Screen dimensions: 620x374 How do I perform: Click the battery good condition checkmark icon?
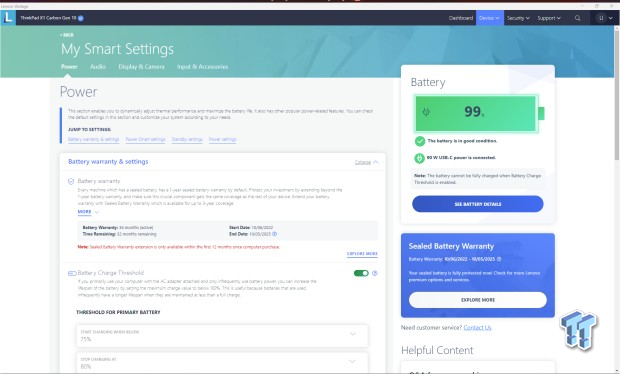pyautogui.click(x=420, y=141)
